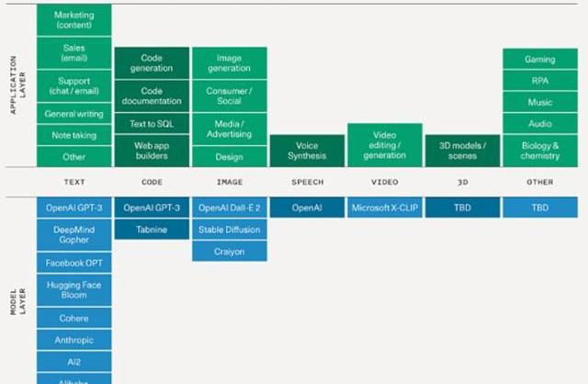Click the Other box in the Text column

[x=73, y=157]
